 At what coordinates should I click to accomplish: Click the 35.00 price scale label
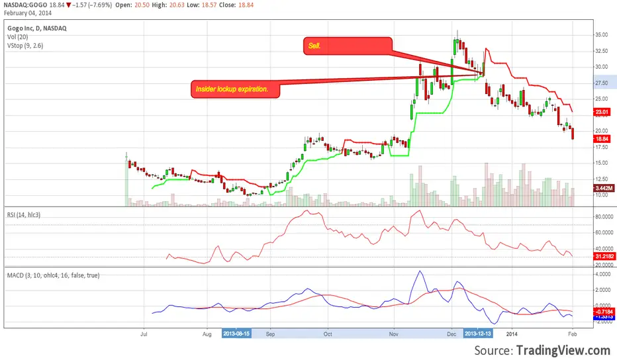pyautogui.click(x=601, y=34)
